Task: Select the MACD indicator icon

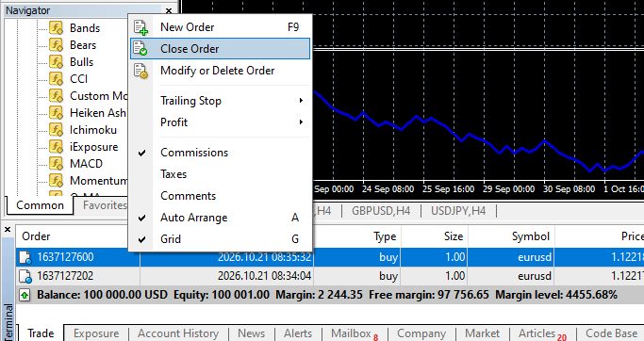Action: pos(56,164)
